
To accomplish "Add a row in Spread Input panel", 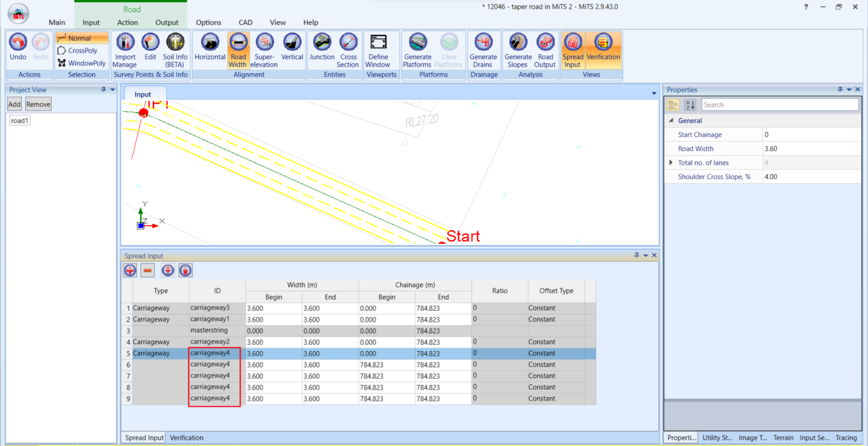I will pos(130,270).
